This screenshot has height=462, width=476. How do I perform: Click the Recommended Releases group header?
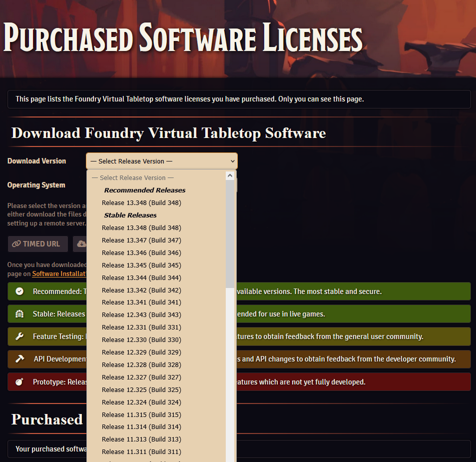(145, 190)
